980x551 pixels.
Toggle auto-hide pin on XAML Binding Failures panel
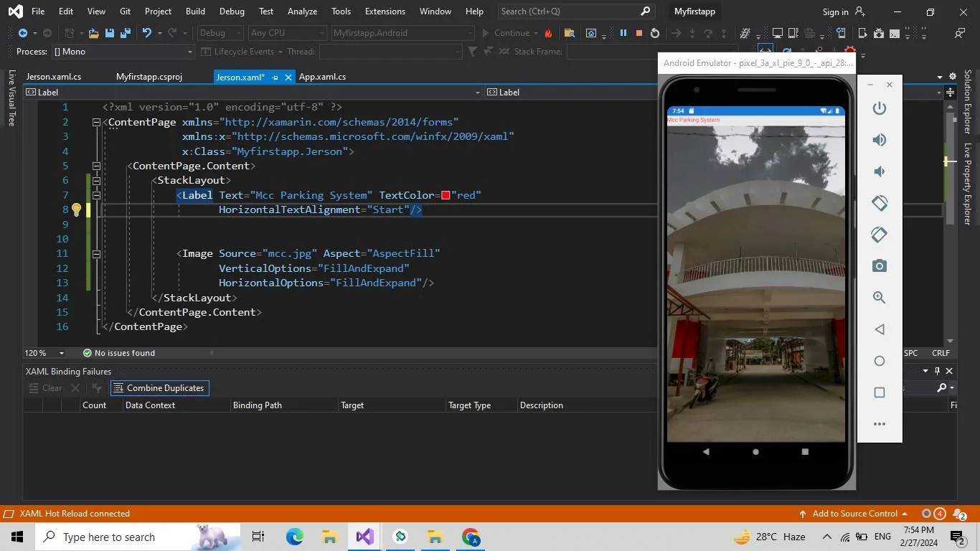point(937,371)
